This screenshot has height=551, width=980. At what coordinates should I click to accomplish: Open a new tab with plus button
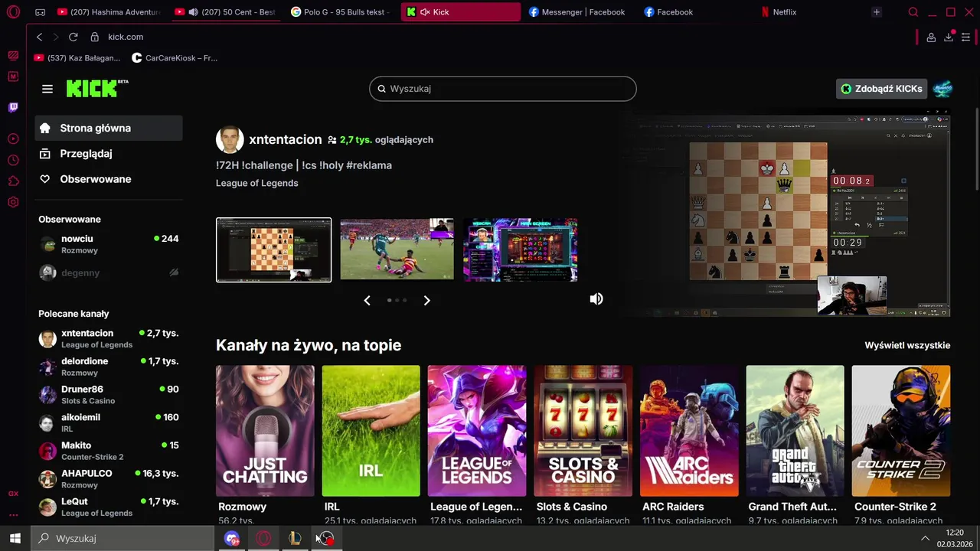click(877, 12)
